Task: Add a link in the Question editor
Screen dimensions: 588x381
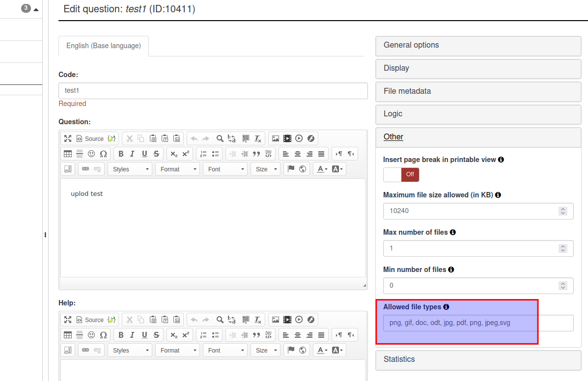Action: 85,169
